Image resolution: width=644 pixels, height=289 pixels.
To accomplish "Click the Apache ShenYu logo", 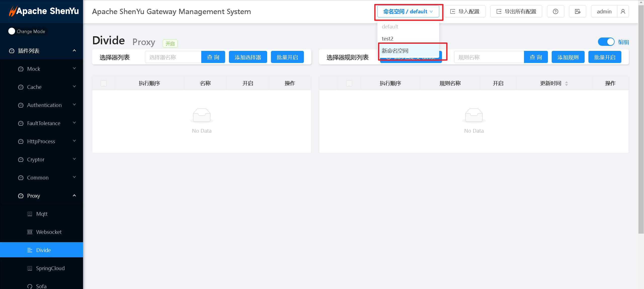I will 44,11.
